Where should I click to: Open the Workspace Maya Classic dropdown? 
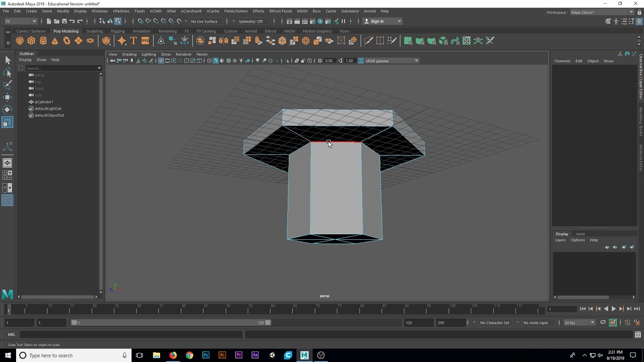[x=602, y=12]
